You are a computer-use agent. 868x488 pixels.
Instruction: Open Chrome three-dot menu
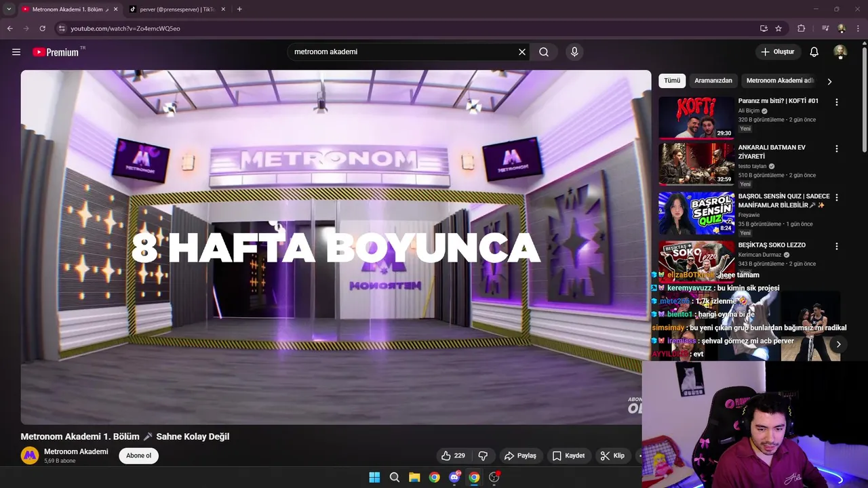tap(859, 28)
